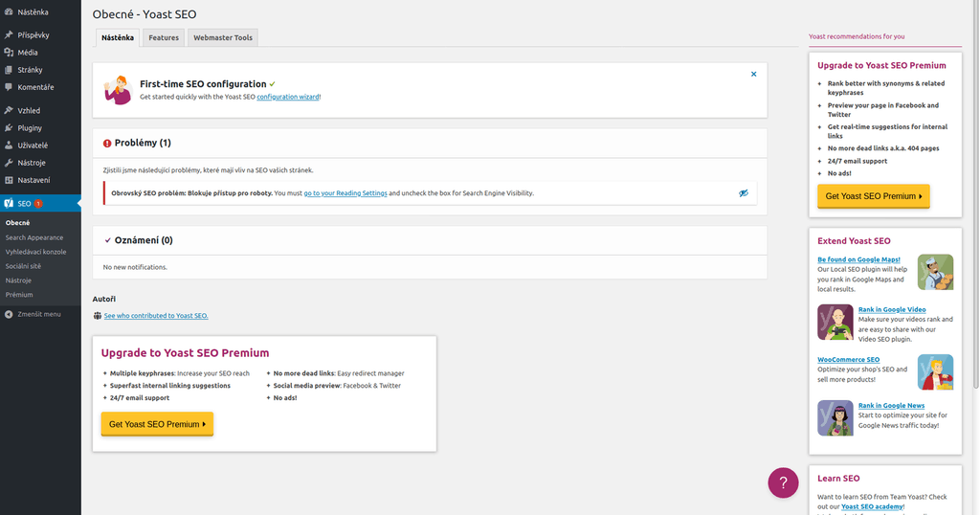Open the WooCommerce SEO link
980x515 pixels.
tap(848, 359)
